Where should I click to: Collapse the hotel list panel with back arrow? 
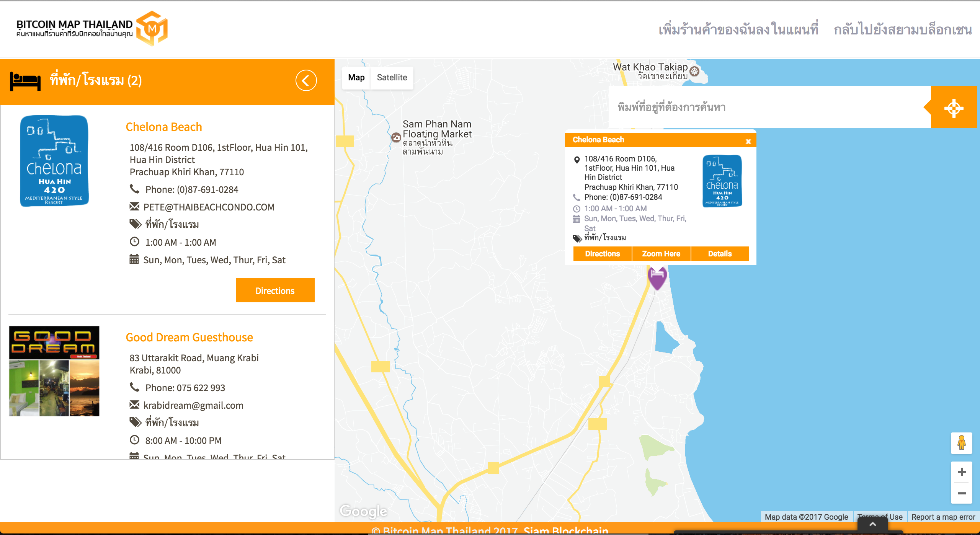306,80
